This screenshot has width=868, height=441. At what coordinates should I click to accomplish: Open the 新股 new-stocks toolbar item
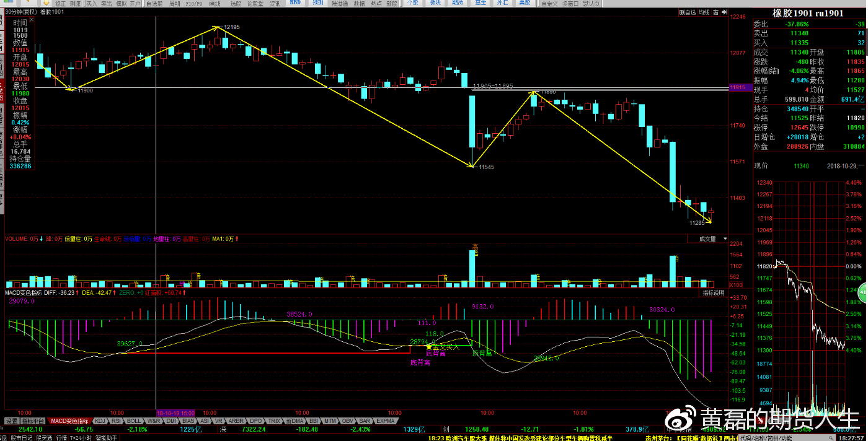pyautogui.click(x=392, y=3)
